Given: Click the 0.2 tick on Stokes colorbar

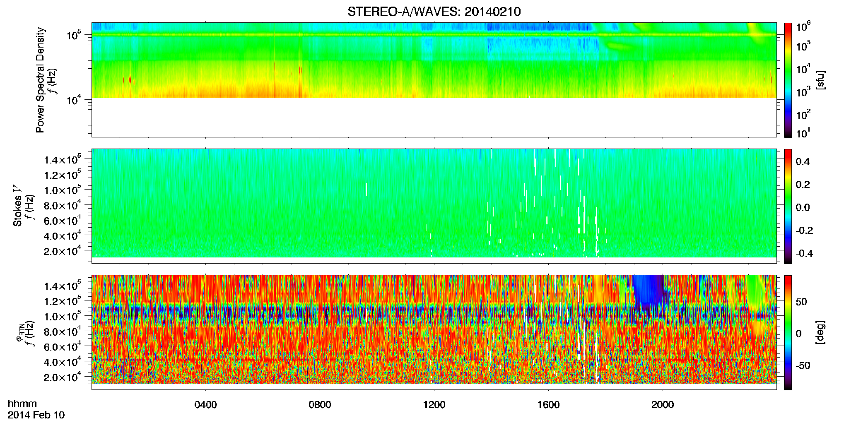Looking at the screenshot, I should 803,185.
